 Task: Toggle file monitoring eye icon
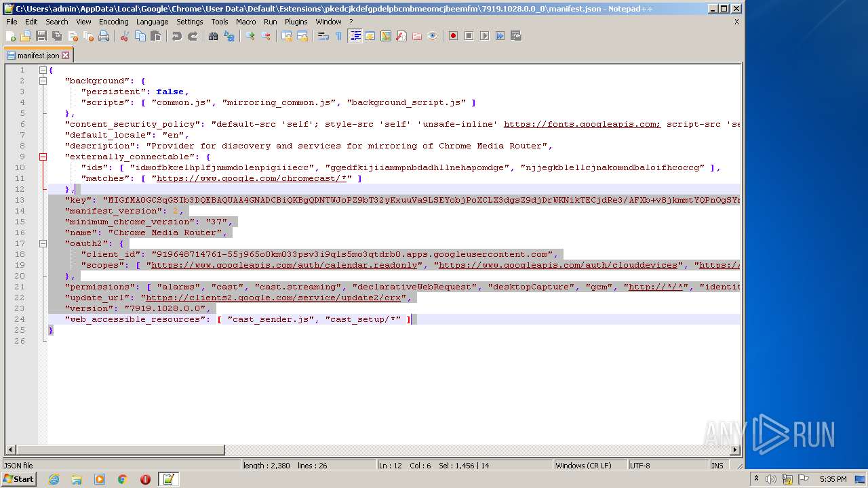click(x=433, y=36)
